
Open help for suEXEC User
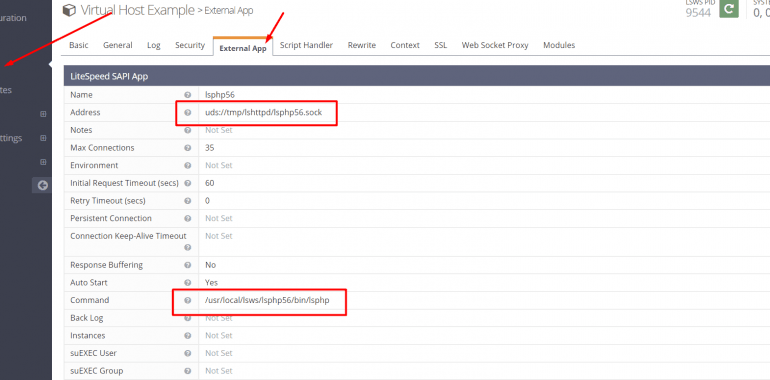(187, 353)
